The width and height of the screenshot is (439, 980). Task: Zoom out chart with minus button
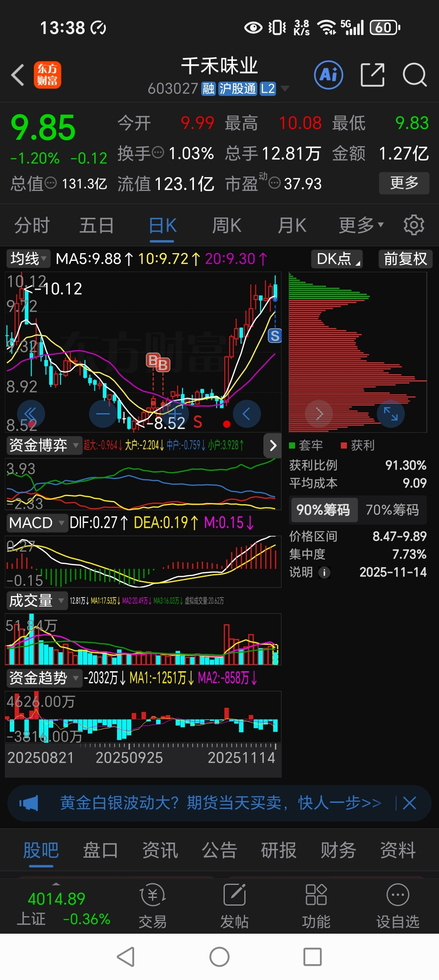click(x=103, y=414)
